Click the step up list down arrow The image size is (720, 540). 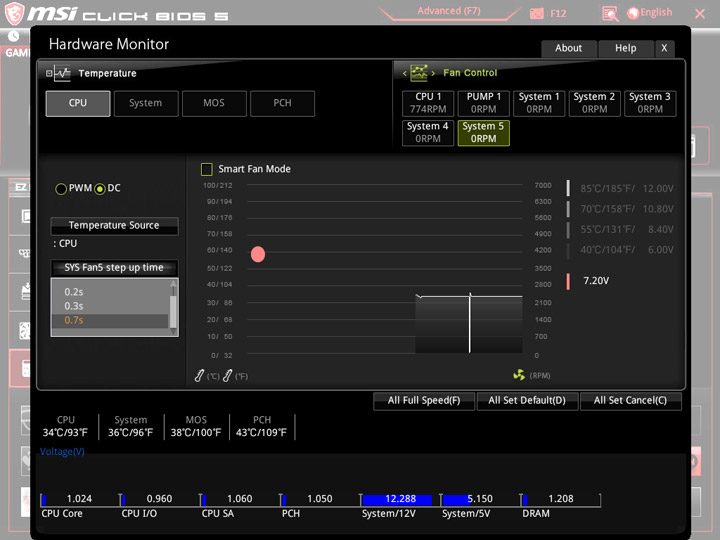173,331
